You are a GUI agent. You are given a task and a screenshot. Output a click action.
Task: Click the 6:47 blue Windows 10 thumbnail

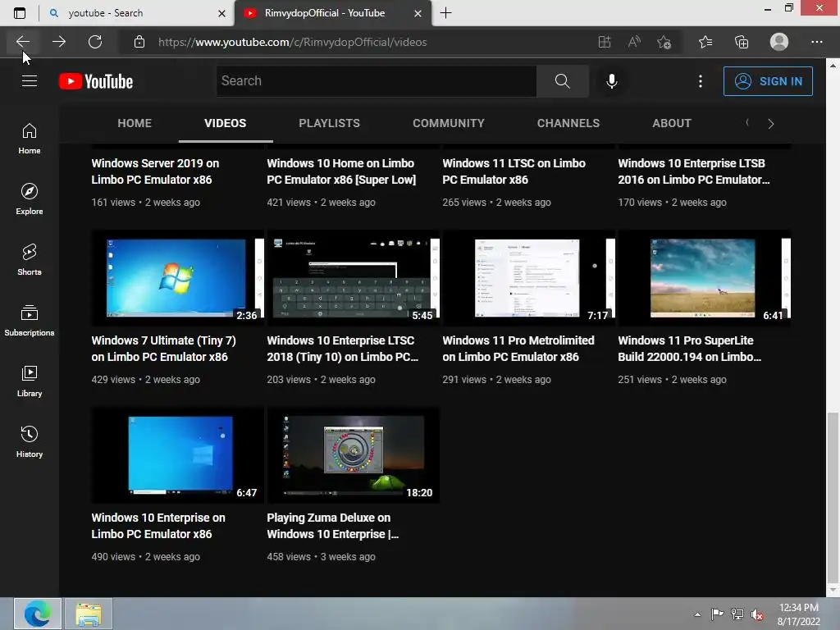177,454
